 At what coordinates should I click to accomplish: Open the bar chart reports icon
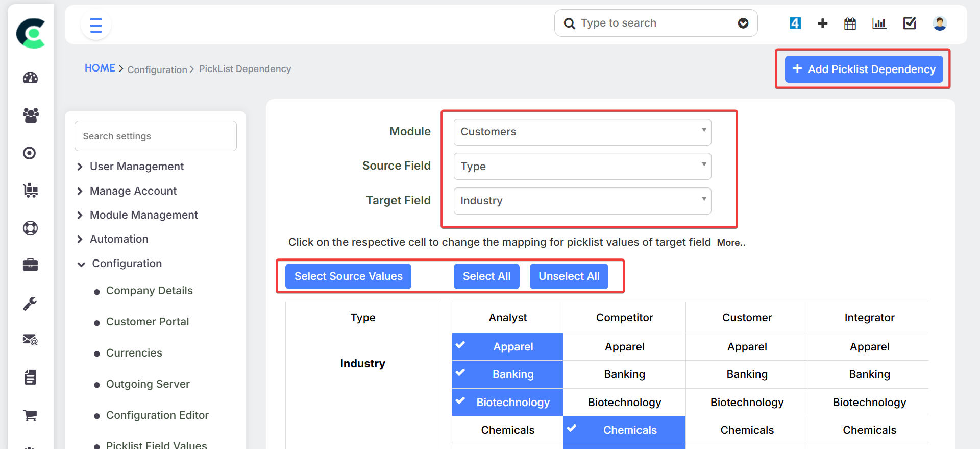click(879, 23)
